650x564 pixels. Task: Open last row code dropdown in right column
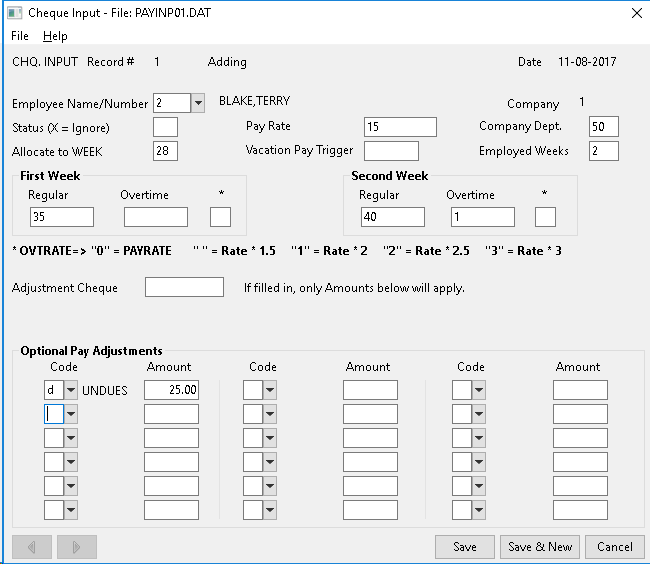pyautogui.click(x=479, y=510)
